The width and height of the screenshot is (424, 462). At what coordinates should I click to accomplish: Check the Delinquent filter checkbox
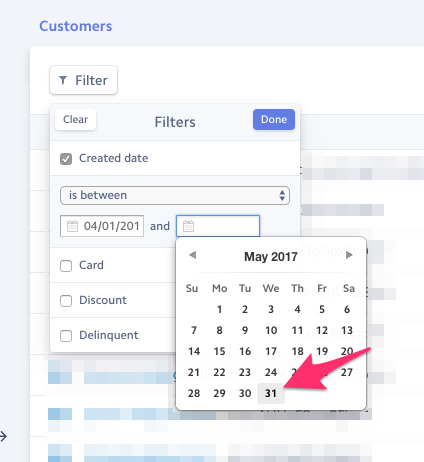point(66,336)
